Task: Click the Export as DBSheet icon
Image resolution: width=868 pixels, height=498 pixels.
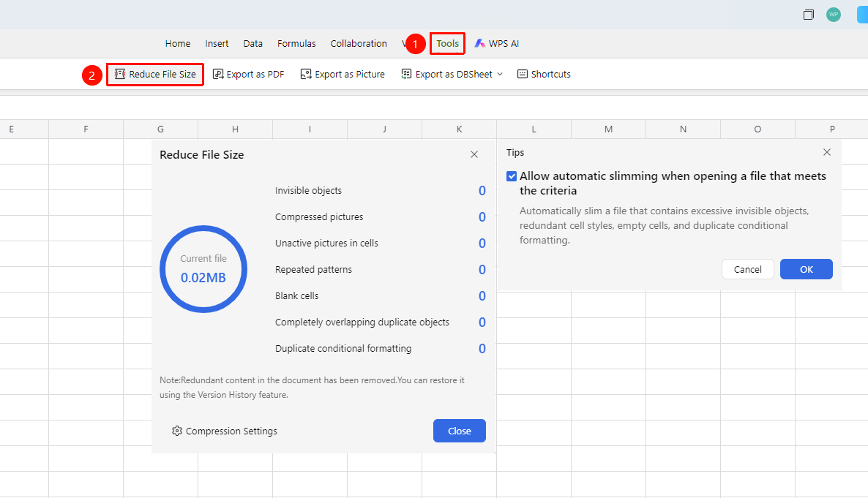Action: coord(406,74)
